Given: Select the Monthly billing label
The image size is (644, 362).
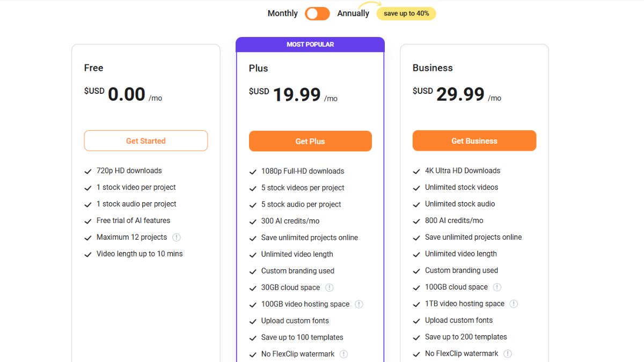Looking at the screenshot, I should 283,13.
